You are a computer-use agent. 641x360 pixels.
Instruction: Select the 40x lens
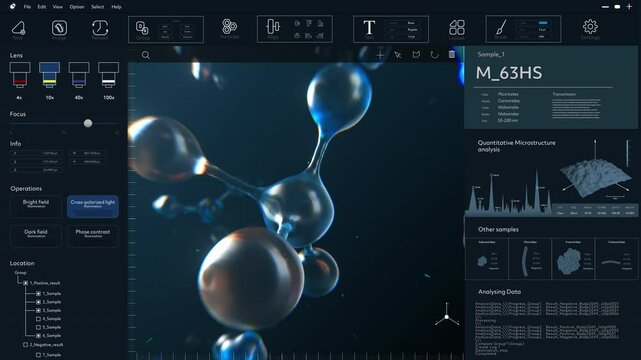[x=79, y=75]
